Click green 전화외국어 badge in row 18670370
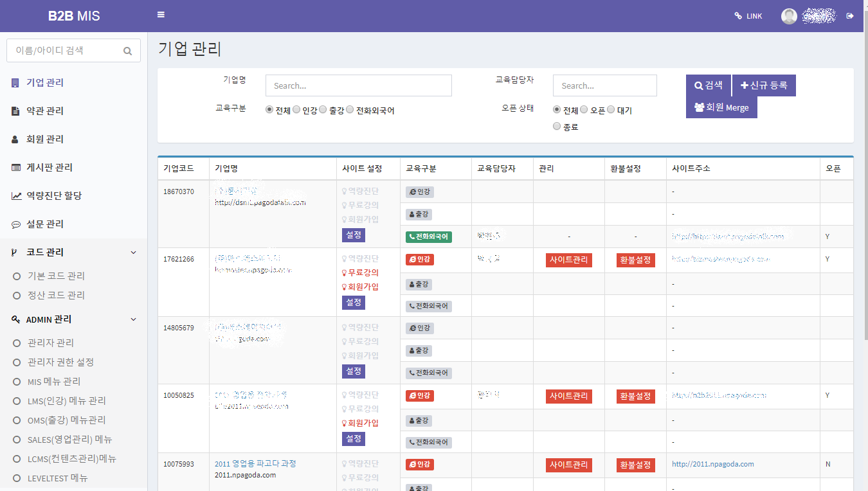This screenshot has width=868, height=491. pos(429,237)
